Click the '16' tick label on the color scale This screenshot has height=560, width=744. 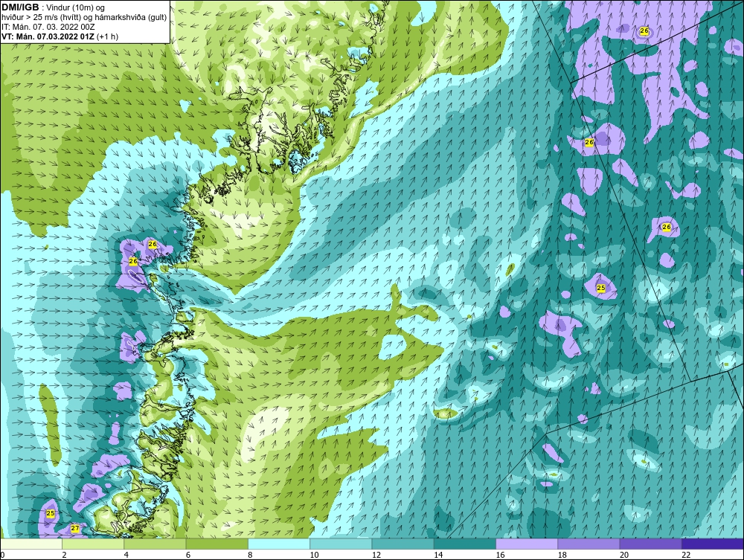click(x=500, y=556)
